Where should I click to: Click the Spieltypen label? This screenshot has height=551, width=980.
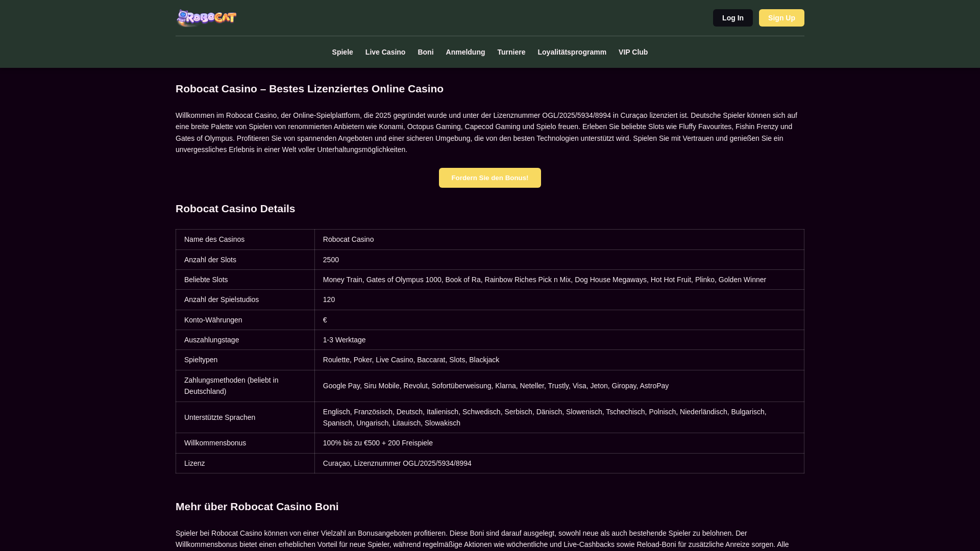point(201,360)
